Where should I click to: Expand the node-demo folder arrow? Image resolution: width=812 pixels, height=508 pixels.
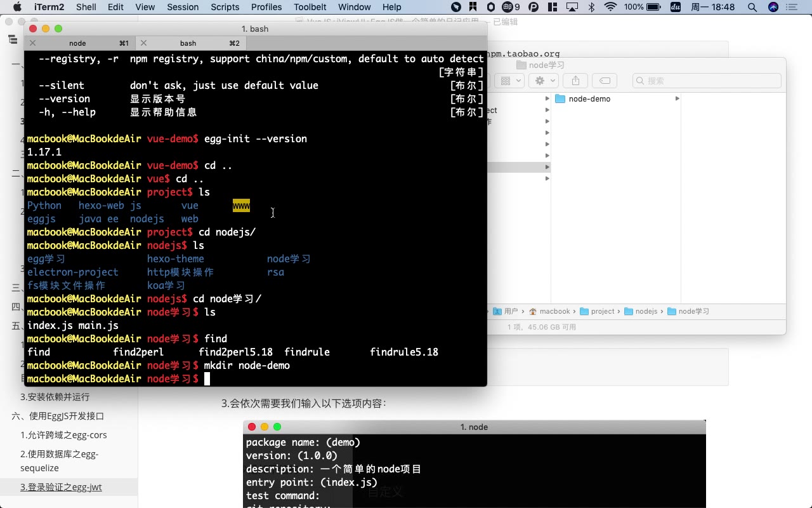point(678,98)
